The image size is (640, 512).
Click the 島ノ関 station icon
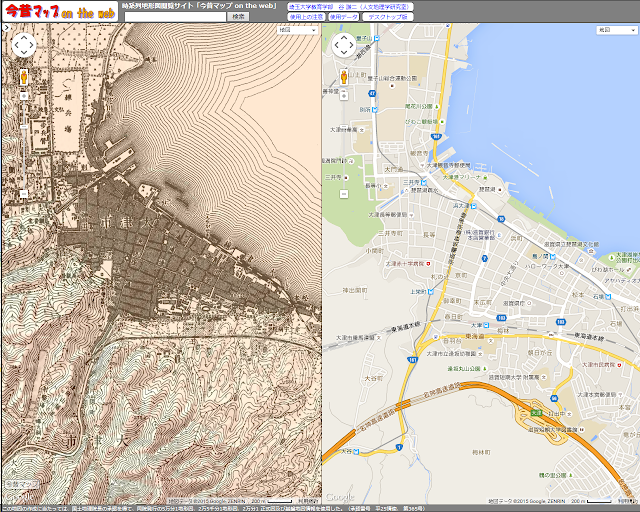553,256
